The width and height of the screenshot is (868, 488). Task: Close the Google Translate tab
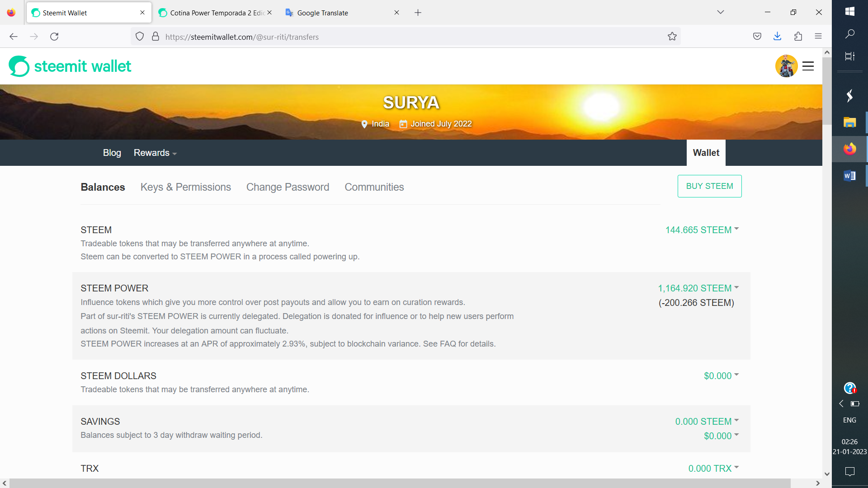(396, 13)
